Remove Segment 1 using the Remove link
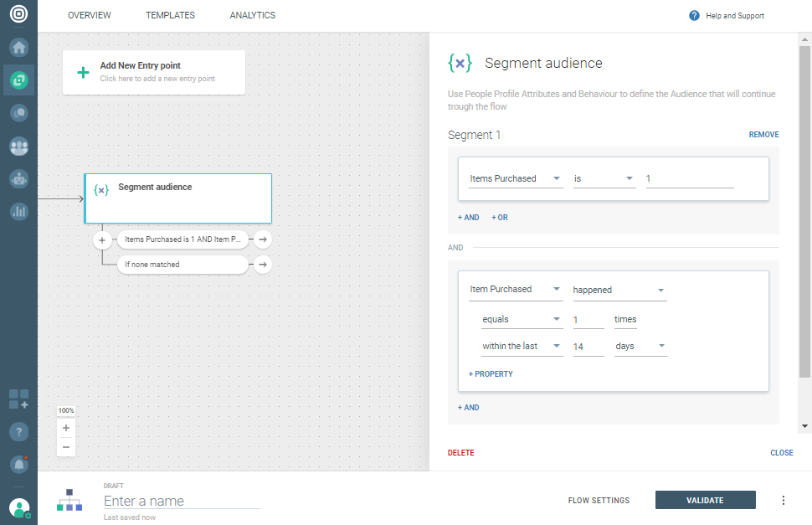This screenshot has height=525, width=812. (763, 134)
